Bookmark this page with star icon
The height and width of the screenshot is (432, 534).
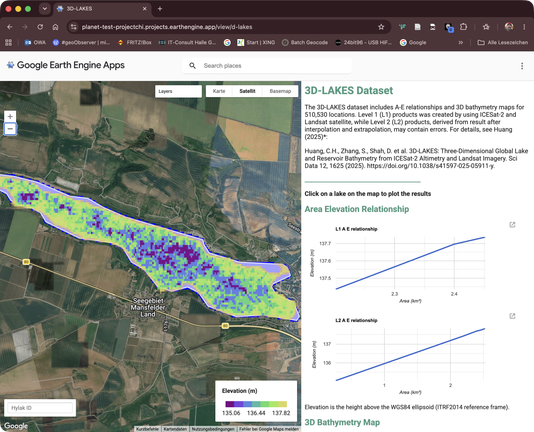(x=381, y=27)
